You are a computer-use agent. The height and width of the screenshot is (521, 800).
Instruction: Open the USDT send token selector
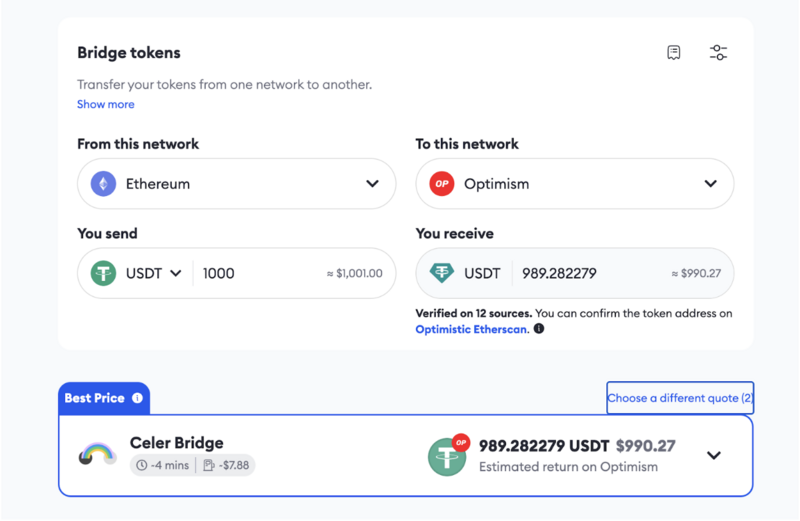tap(136, 274)
